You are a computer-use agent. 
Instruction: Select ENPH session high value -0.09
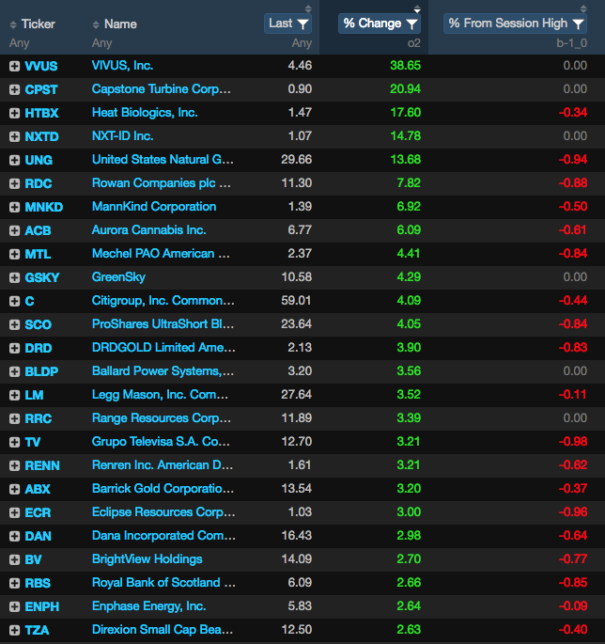point(573,606)
